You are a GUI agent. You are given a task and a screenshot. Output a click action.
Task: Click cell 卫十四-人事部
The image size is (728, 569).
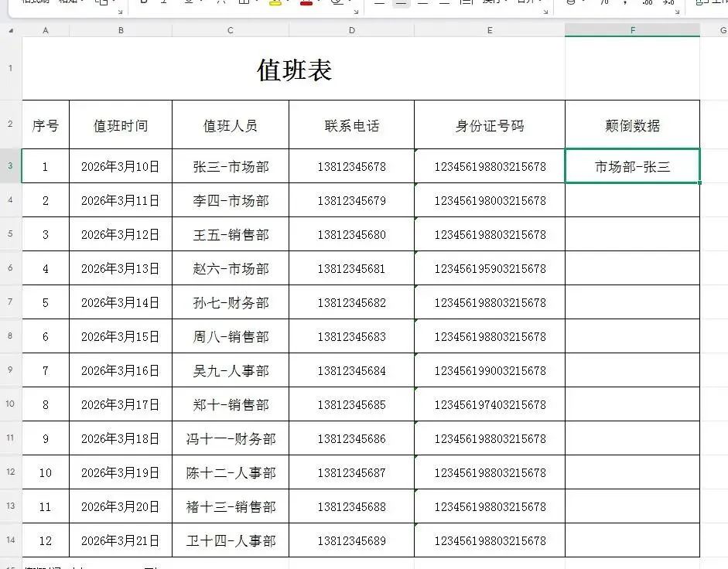[231, 540]
